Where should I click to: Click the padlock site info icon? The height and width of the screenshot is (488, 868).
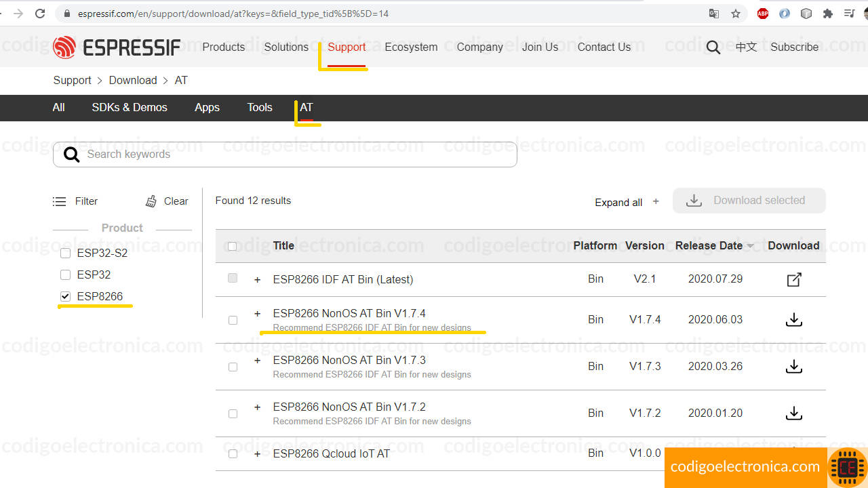point(66,14)
